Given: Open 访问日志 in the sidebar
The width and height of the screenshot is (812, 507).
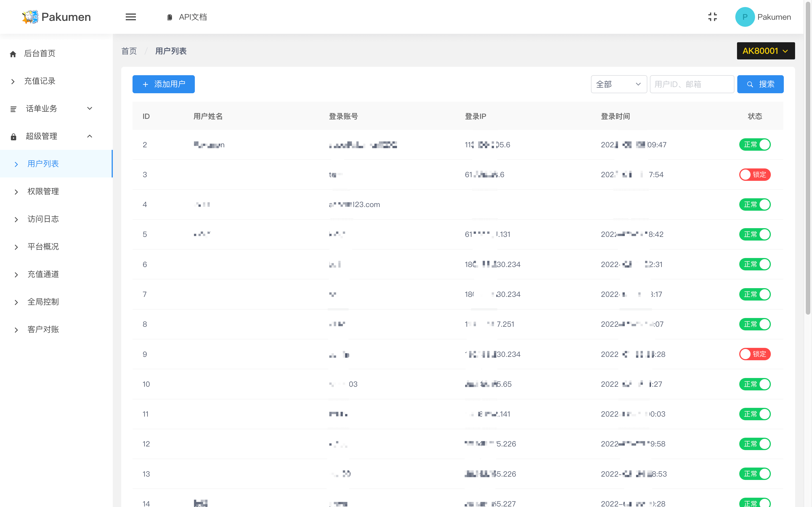Looking at the screenshot, I should 43,219.
